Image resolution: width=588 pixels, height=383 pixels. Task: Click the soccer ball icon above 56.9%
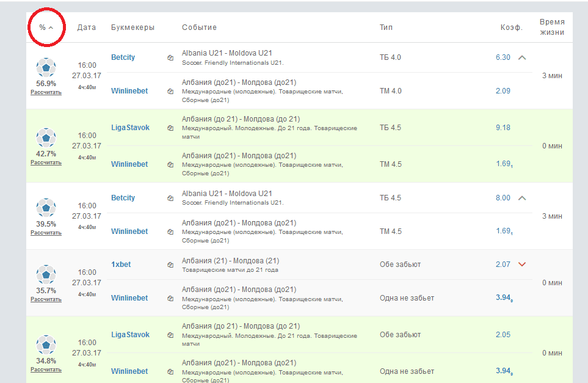pos(46,67)
